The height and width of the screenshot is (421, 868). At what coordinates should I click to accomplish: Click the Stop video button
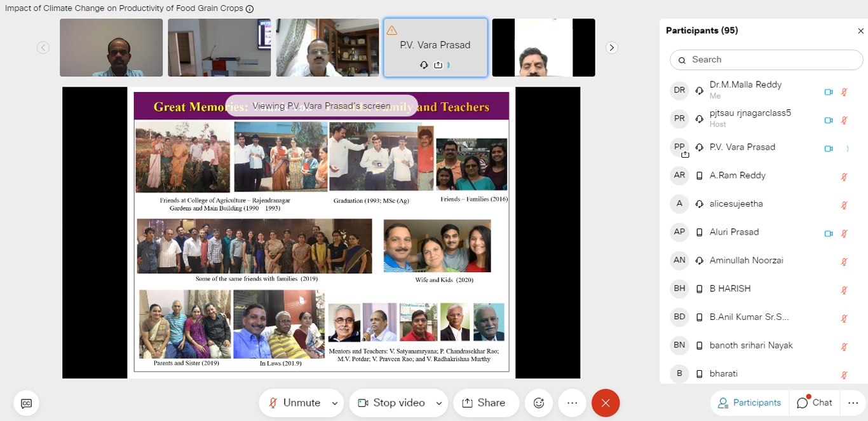391,403
